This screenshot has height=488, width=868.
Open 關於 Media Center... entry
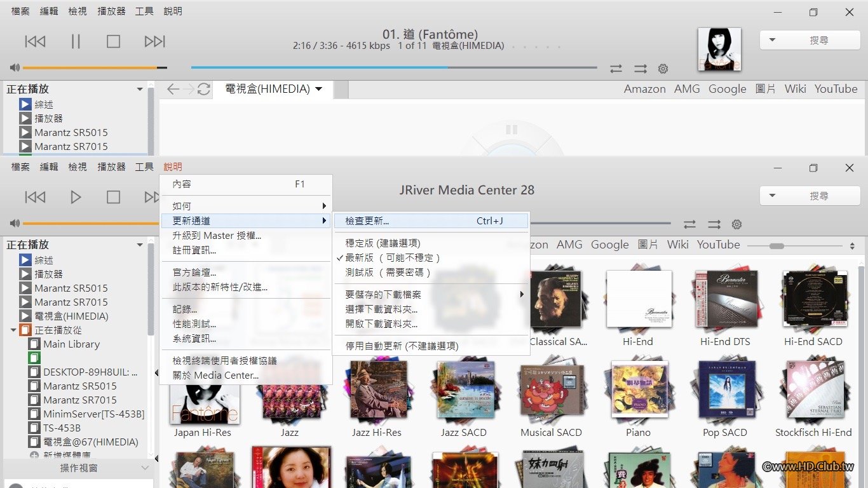[246, 376]
